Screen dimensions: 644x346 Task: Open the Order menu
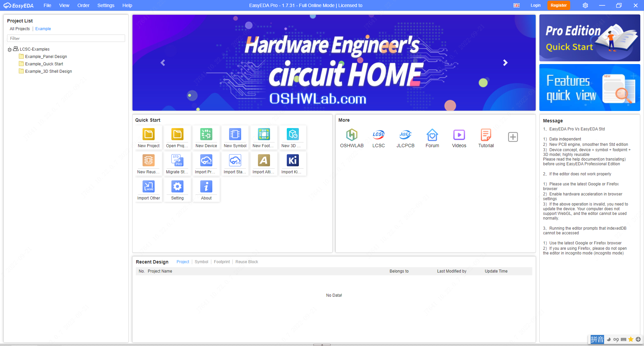(83, 5)
